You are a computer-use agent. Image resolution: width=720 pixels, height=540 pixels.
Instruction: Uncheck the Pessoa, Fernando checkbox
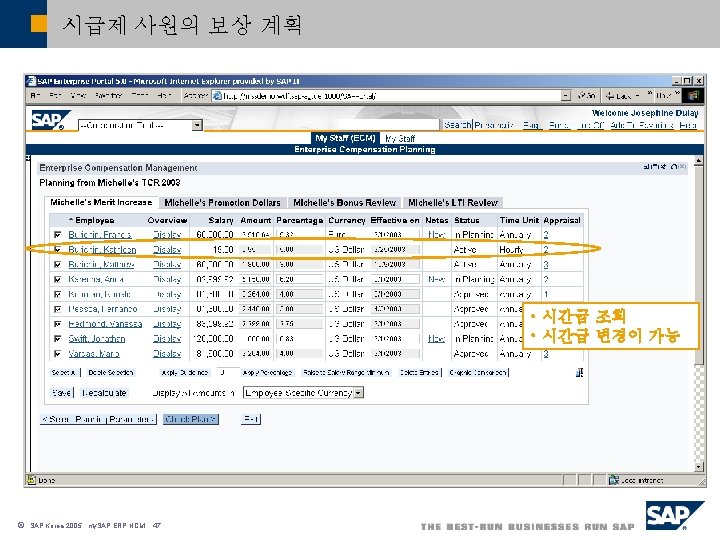pos(57,309)
